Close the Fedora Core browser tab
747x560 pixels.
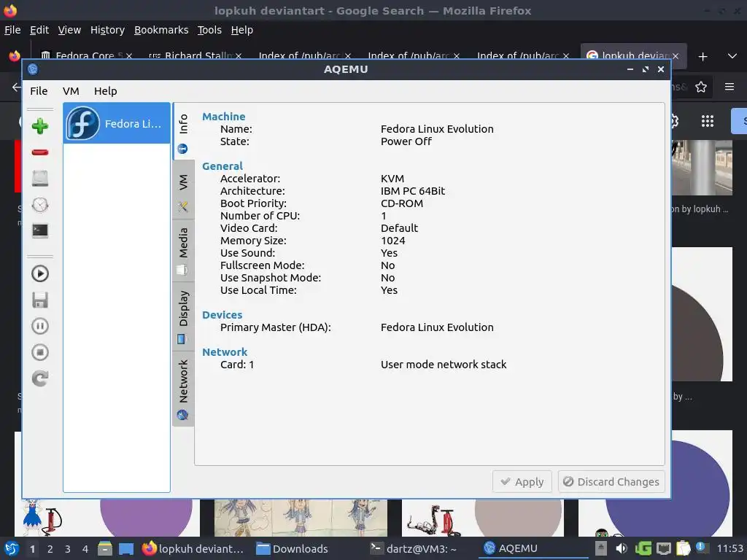point(129,55)
